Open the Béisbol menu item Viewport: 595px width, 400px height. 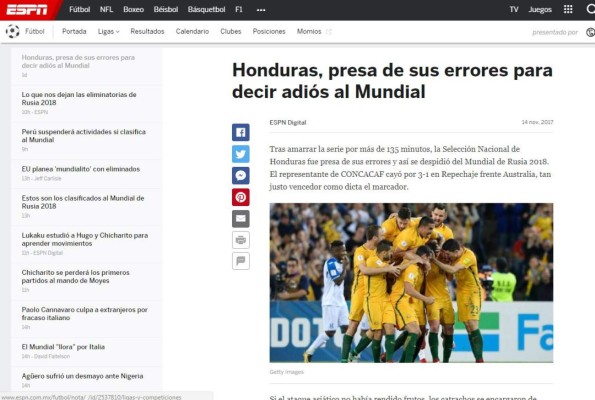(166, 9)
